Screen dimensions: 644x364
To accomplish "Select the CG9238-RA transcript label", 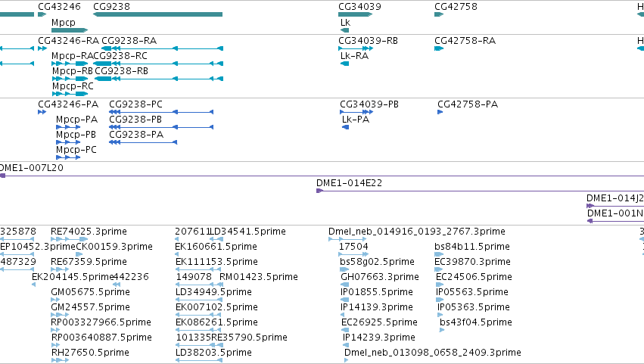I will (129, 41).
